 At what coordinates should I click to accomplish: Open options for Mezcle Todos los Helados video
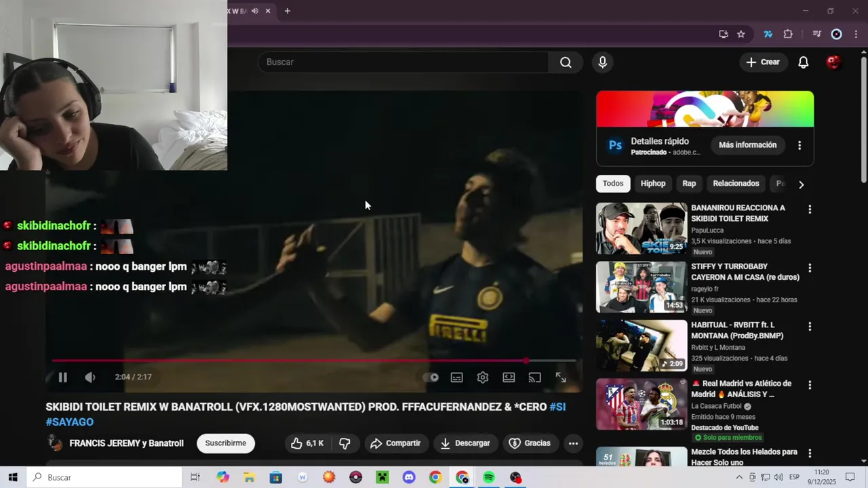point(810,453)
